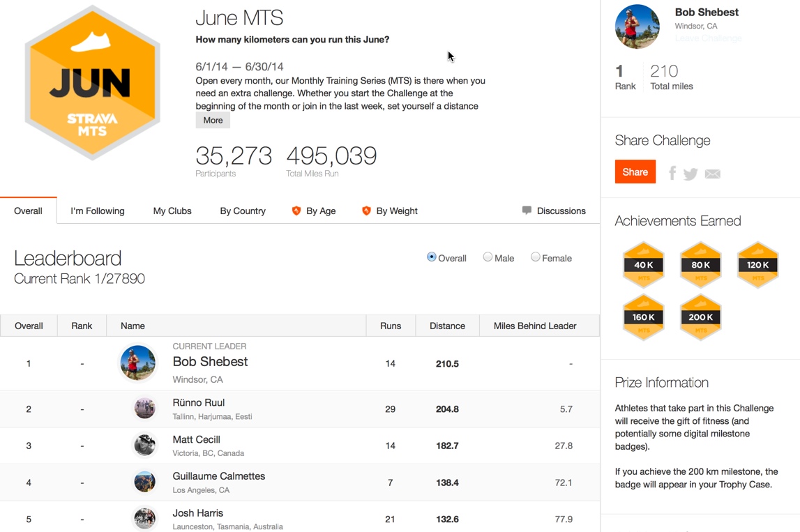
Task: Open the Discussions section
Action: (x=554, y=211)
